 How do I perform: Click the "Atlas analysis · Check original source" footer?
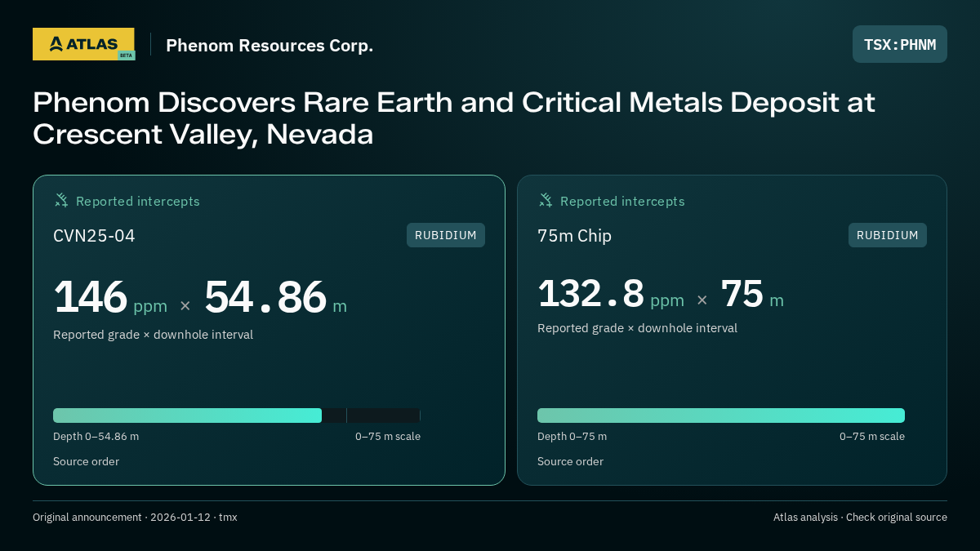point(860,517)
